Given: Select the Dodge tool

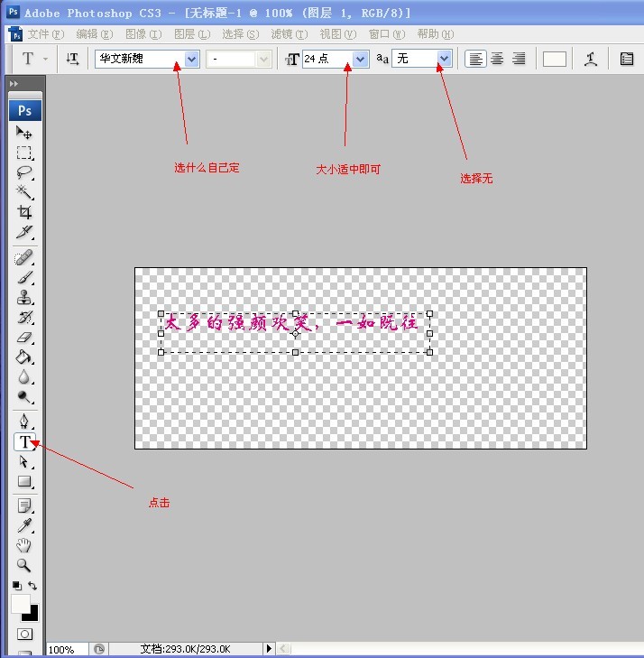Looking at the screenshot, I should point(23,396).
